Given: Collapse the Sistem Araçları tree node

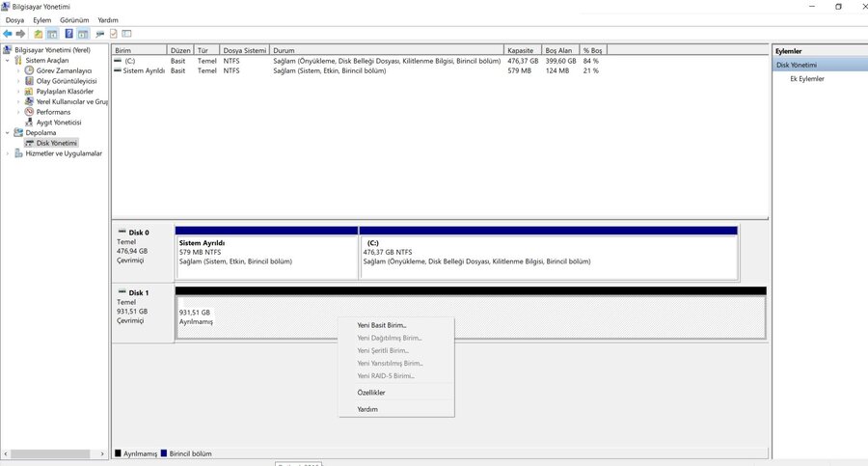Looking at the screenshot, I should click(x=7, y=61).
